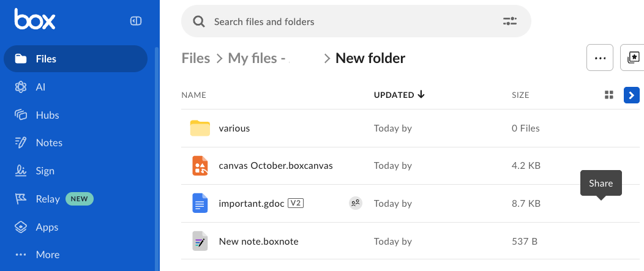Collapse the left sidebar panel
The image size is (644, 271).
[x=136, y=21]
